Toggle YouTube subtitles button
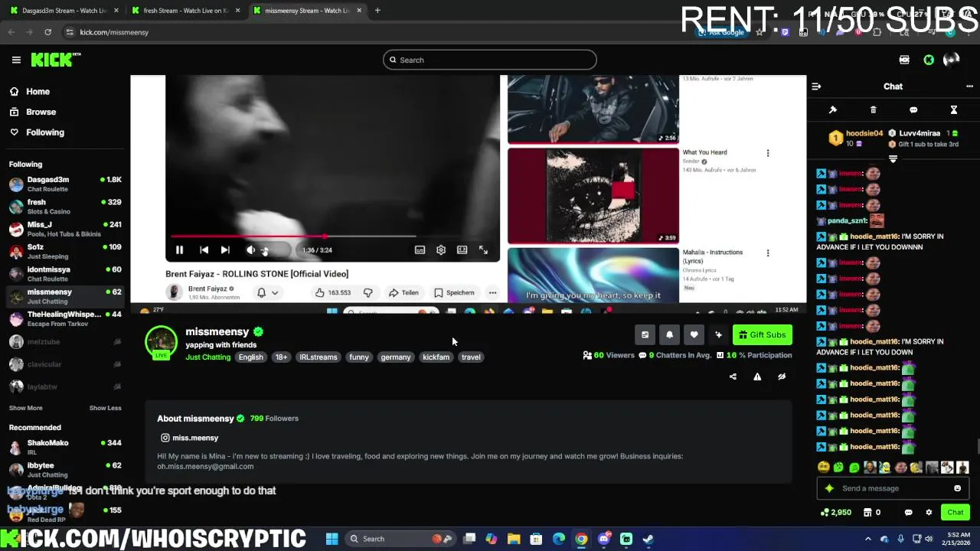The width and height of the screenshot is (980, 551). click(x=420, y=250)
